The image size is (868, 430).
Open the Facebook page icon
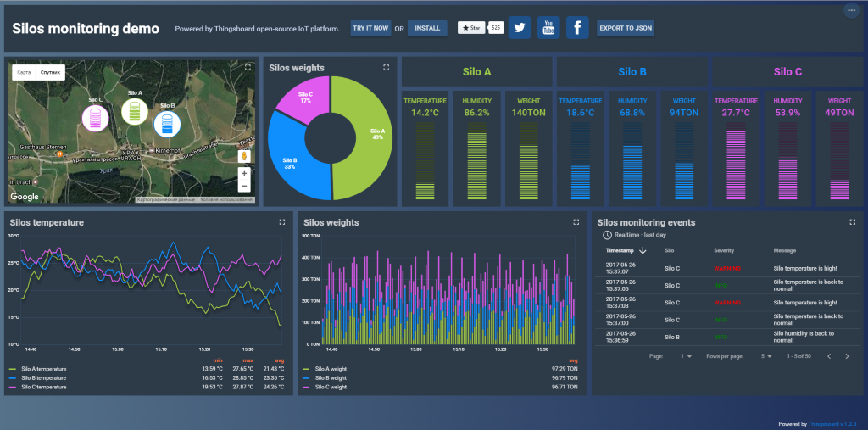(577, 28)
